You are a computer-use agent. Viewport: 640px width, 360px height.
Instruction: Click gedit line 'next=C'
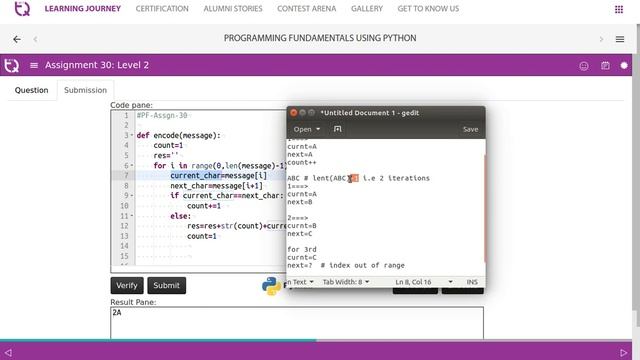click(300, 234)
